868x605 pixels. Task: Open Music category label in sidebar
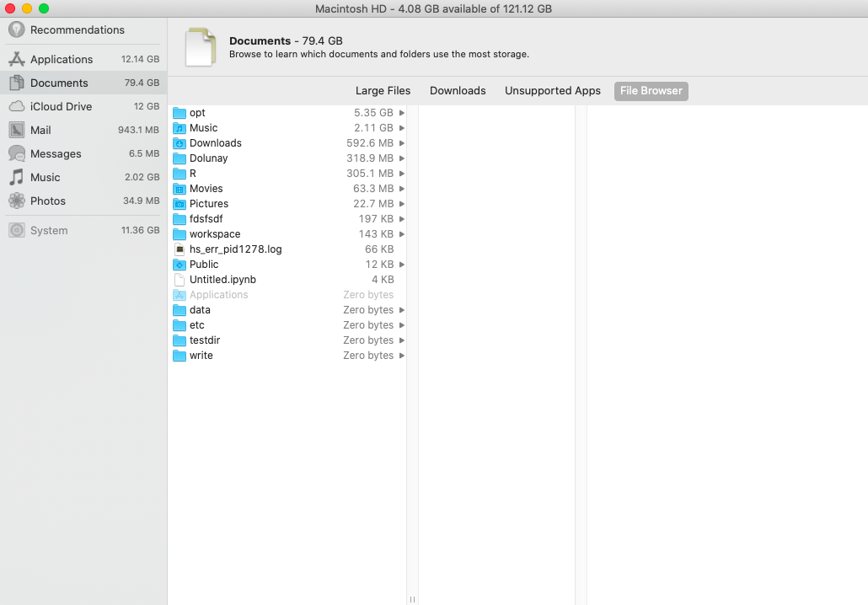pos(45,177)
